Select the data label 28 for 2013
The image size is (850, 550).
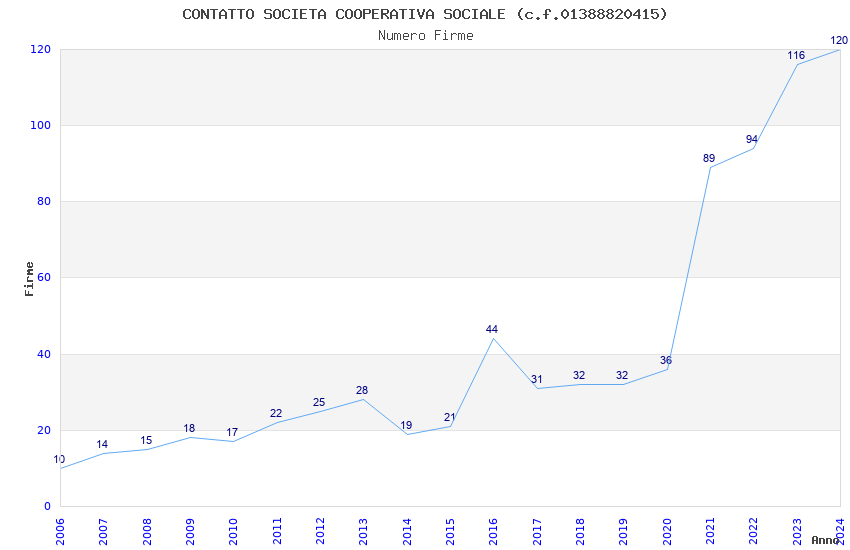[362, 390]
